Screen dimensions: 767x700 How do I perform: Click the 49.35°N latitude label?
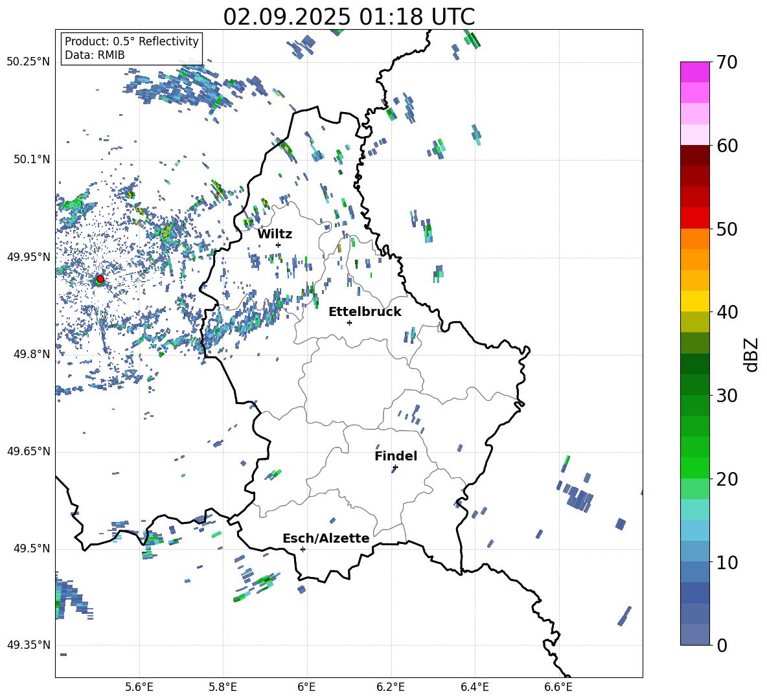(29, 645)
